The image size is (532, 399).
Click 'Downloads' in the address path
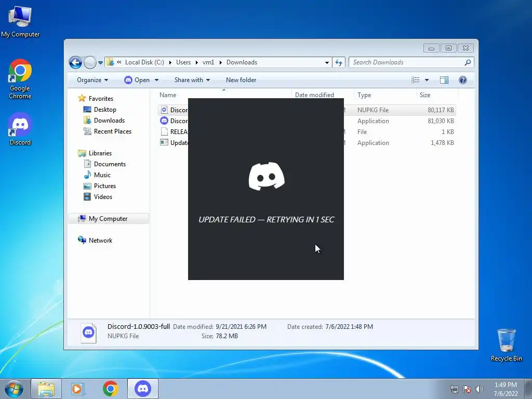pos(242,62)
